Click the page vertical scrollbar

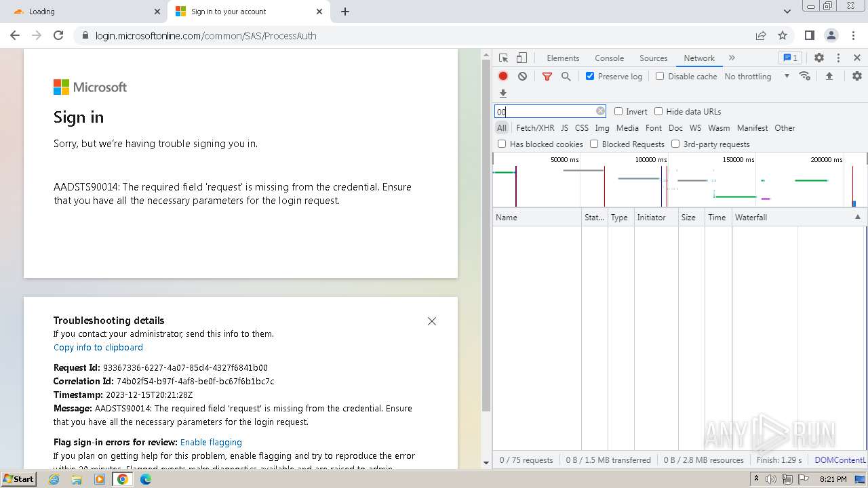point(486,237)
